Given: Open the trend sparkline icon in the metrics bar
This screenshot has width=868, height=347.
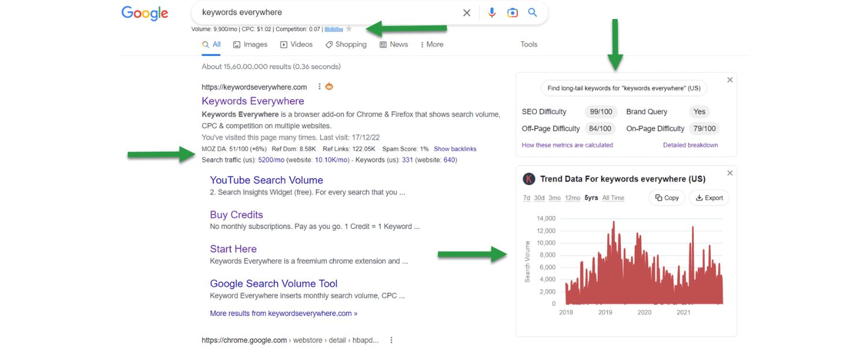Looking at the screenshot, I should pos(333,28).
